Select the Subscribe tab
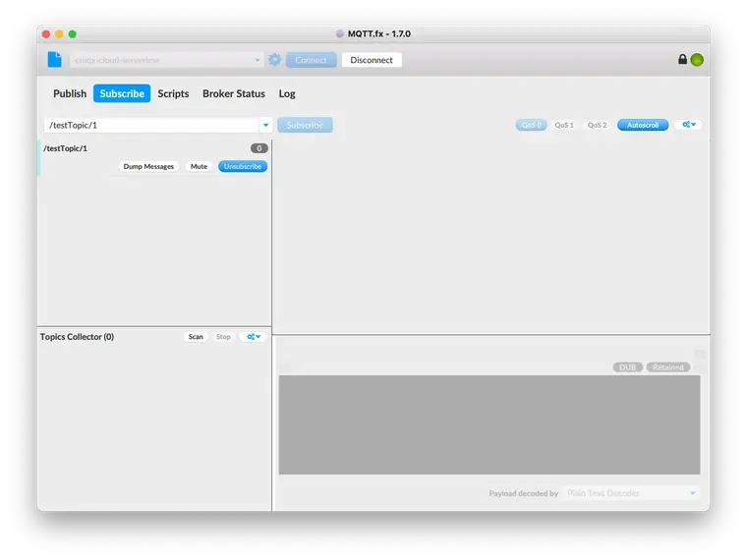 [x=122, y=93]
